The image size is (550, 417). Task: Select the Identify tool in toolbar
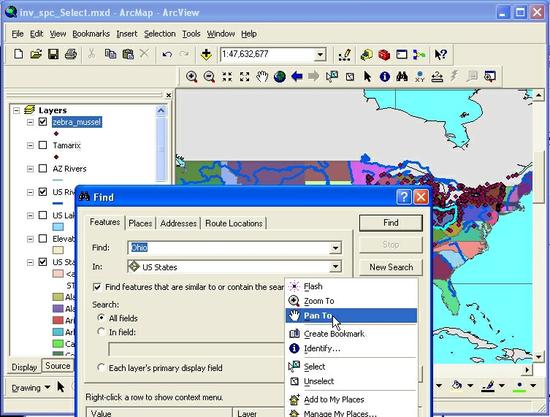[x=385, y=76]
